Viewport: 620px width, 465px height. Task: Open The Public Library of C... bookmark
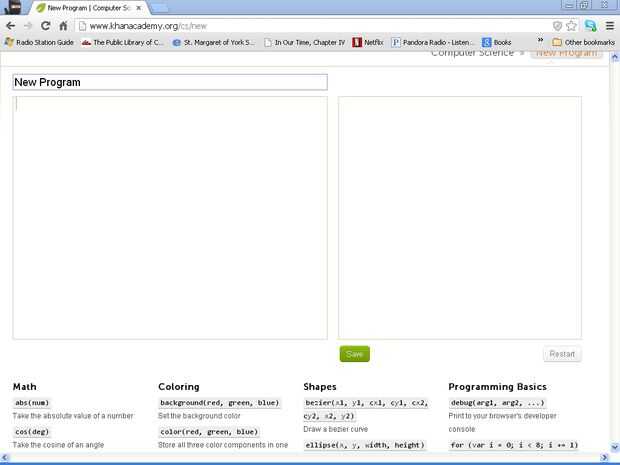point(123,42)
